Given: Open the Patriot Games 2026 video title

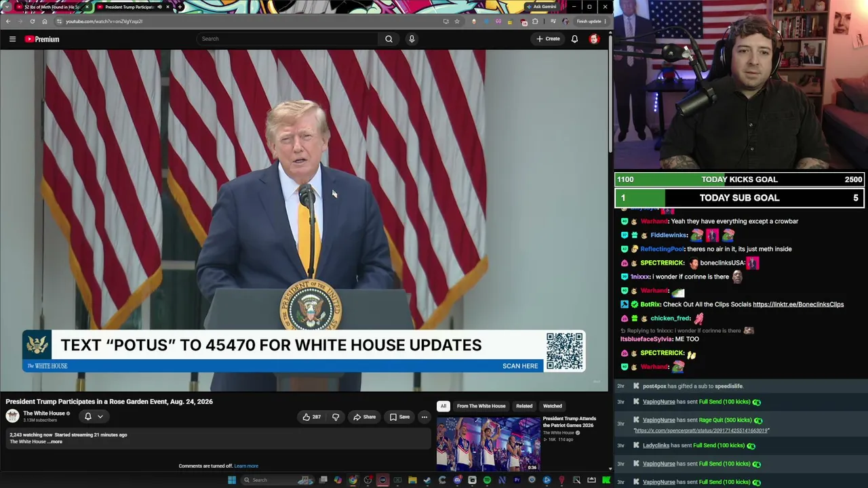Looking at the screenshot, I should point(569,422).
